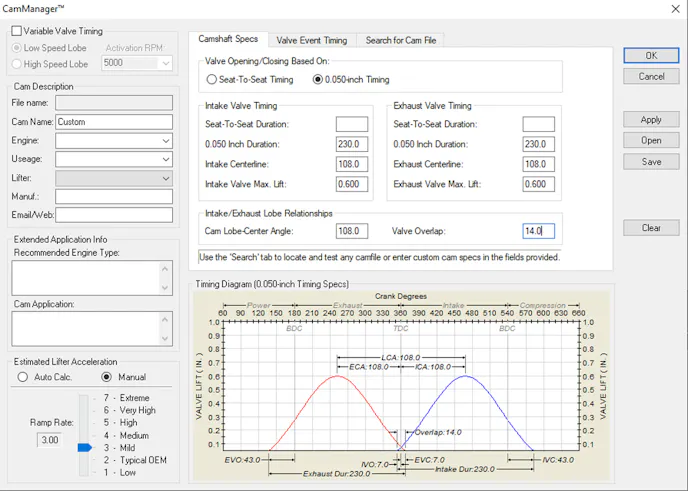Adjust the Ramp Rate slider handle
The image size is (688, 491).
coord(84,447)
